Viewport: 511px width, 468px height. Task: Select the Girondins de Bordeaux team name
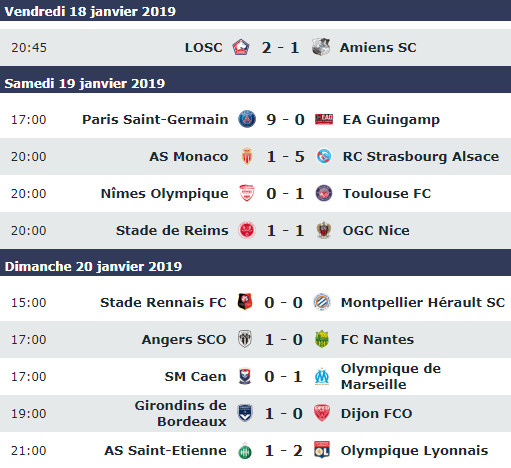coord(181,413)
